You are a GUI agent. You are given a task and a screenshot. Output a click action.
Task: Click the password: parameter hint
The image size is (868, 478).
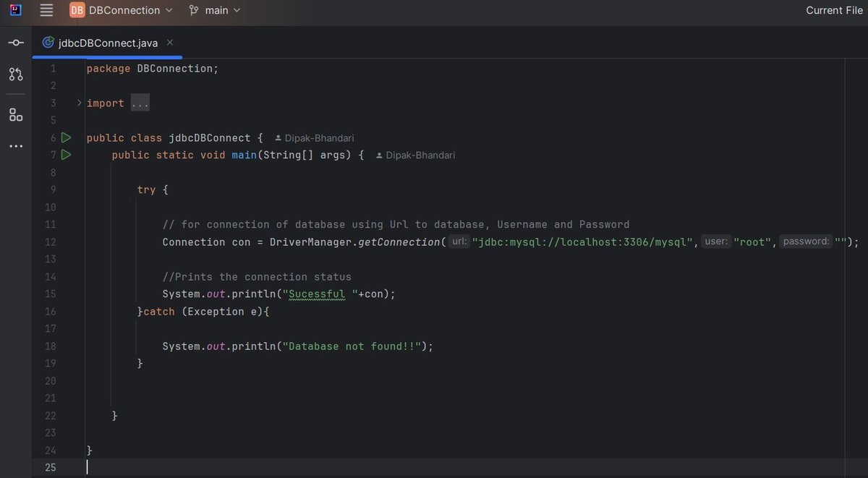(806, 242)
